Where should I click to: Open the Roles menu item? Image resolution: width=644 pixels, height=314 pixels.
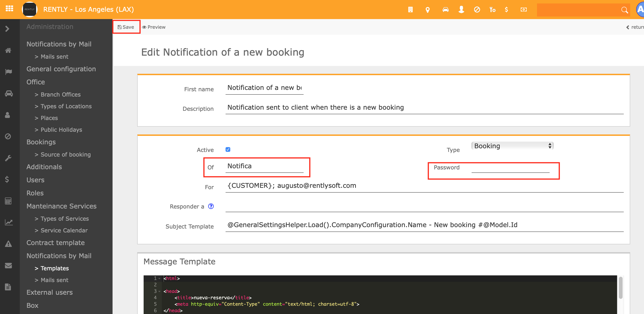[35, 193]
